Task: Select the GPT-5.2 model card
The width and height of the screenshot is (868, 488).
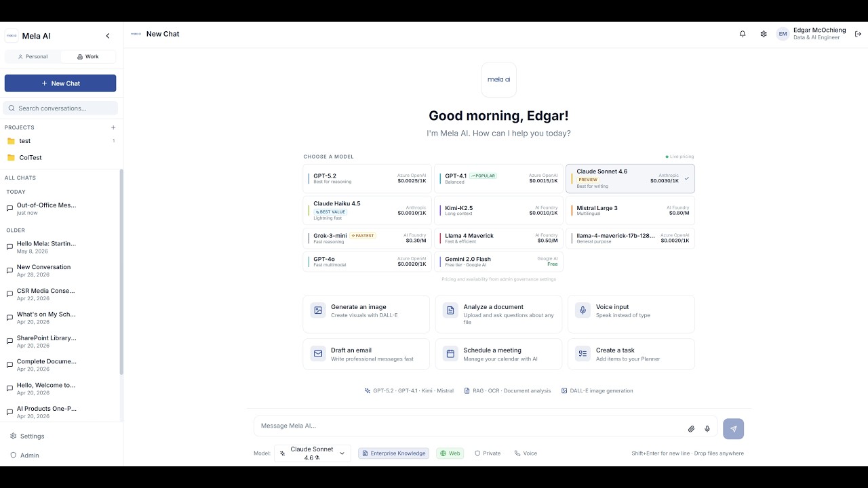Action: 368,178
